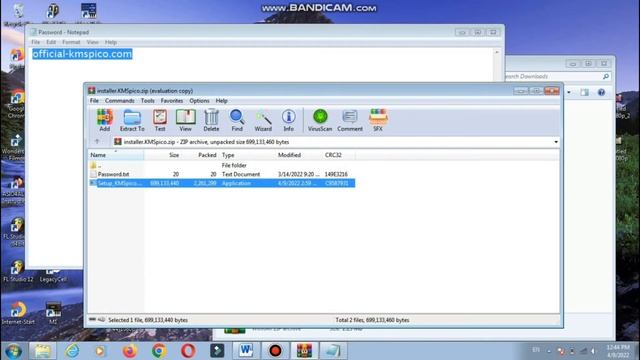640x360 pixels.
Task: Launch the Wizard toolbar icon
Action: pos(263,120)
